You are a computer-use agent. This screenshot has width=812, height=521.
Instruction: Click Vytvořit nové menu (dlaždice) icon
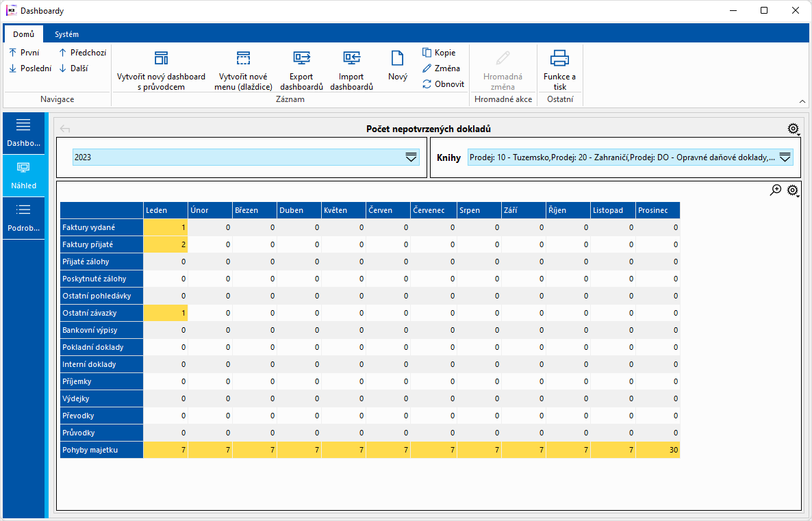[243, 58]
